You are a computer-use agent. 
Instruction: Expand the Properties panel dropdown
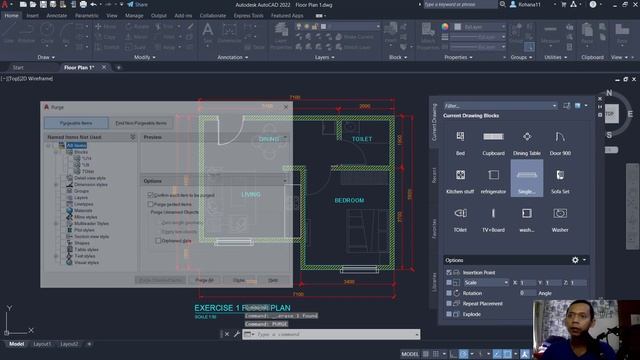point(458,58)
